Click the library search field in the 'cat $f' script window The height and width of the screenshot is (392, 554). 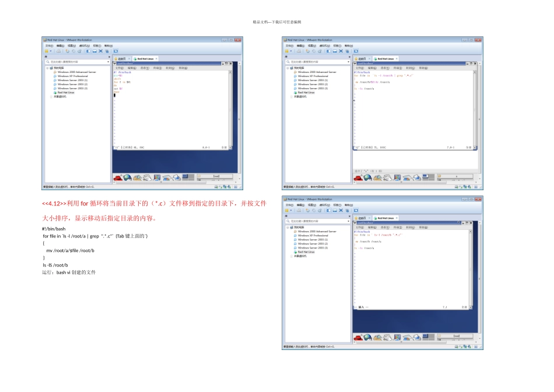(78, 62)
